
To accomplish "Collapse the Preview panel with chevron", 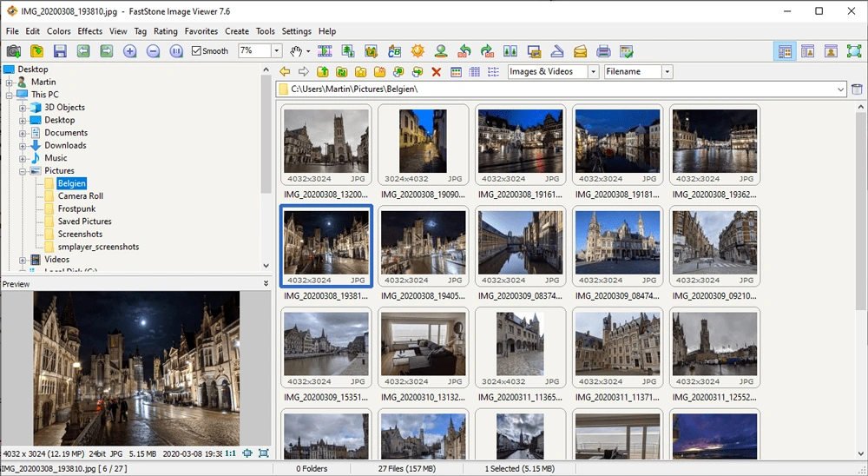I will [x=266, y=284].
